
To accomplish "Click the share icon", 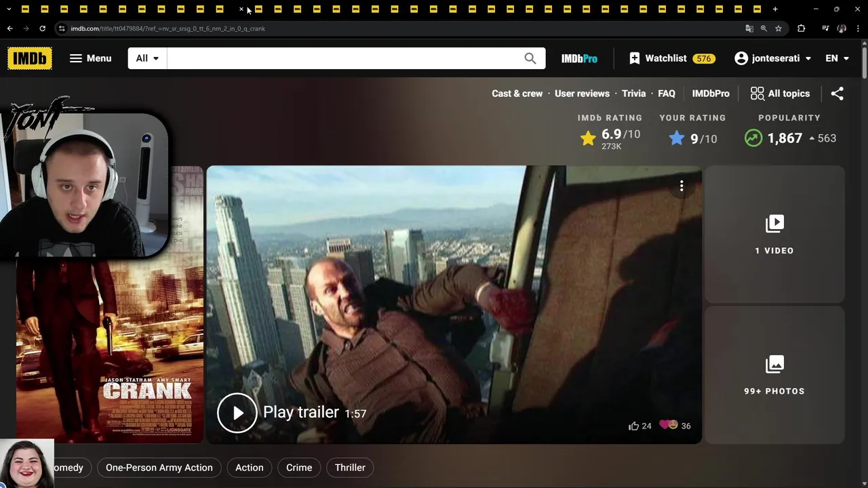I will tap(837, 94).
